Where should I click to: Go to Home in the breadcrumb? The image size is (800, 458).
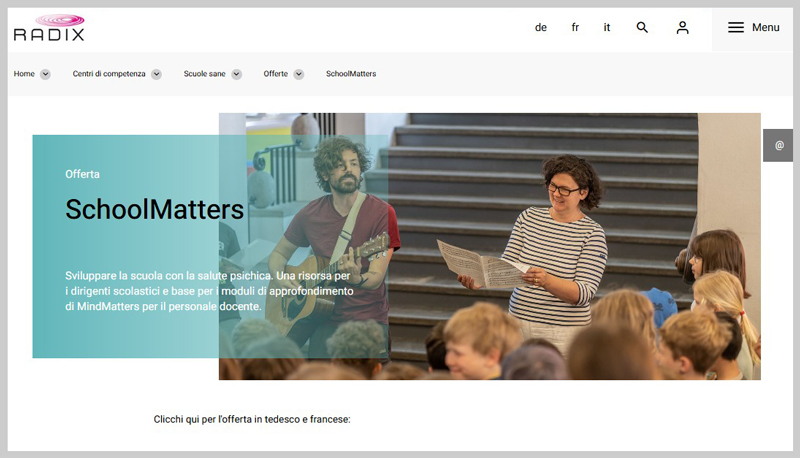coord(24,74)
